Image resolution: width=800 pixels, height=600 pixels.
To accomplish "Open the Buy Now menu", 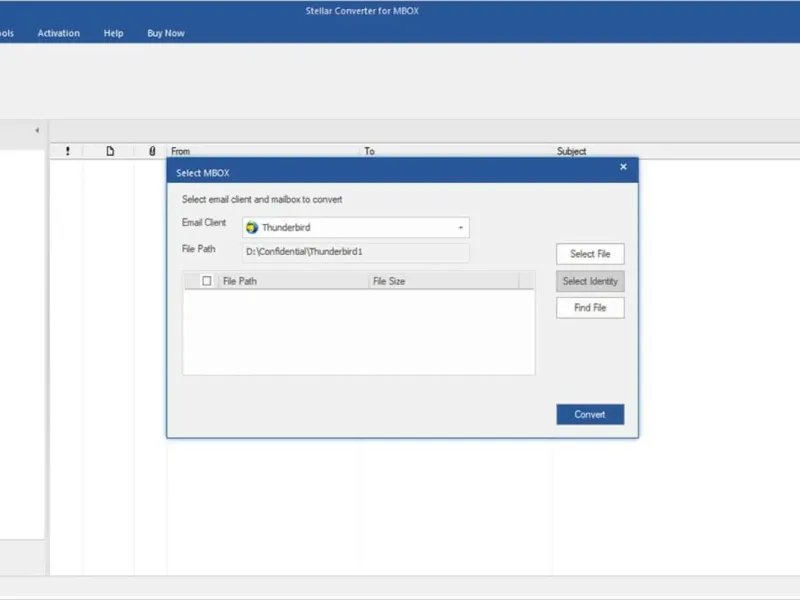I will coord(166,33).
